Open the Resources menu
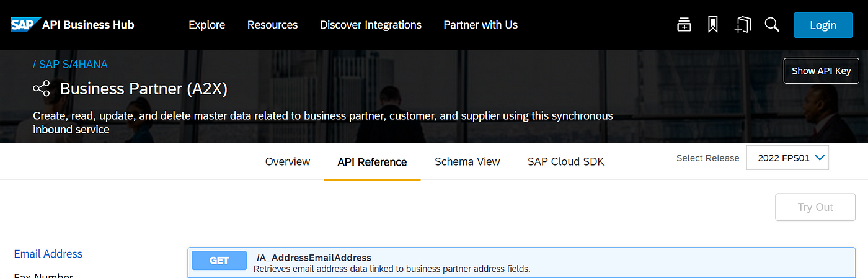The image size is (868, 278). click(x=273, y=25)
